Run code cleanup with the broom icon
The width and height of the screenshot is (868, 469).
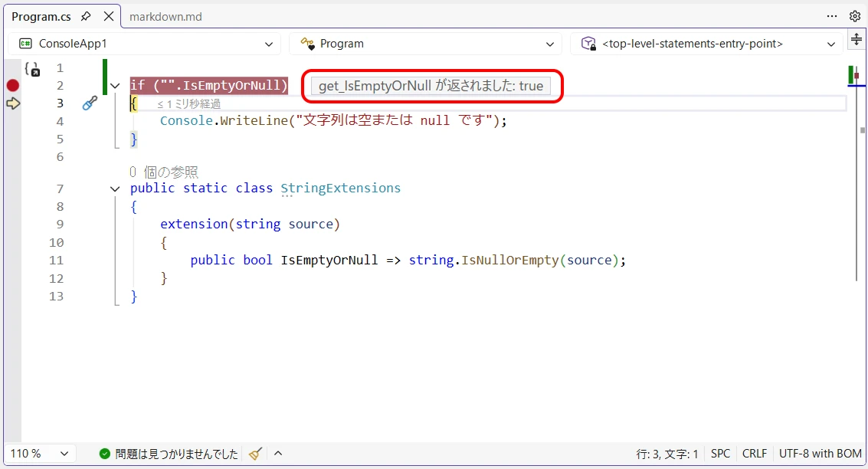(x=256, y=454)
